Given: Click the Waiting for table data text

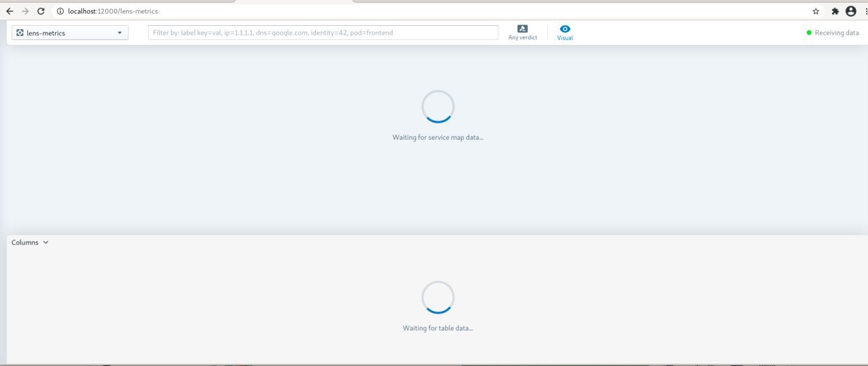Looking at the screenshot, I should (x=438, y=328).
